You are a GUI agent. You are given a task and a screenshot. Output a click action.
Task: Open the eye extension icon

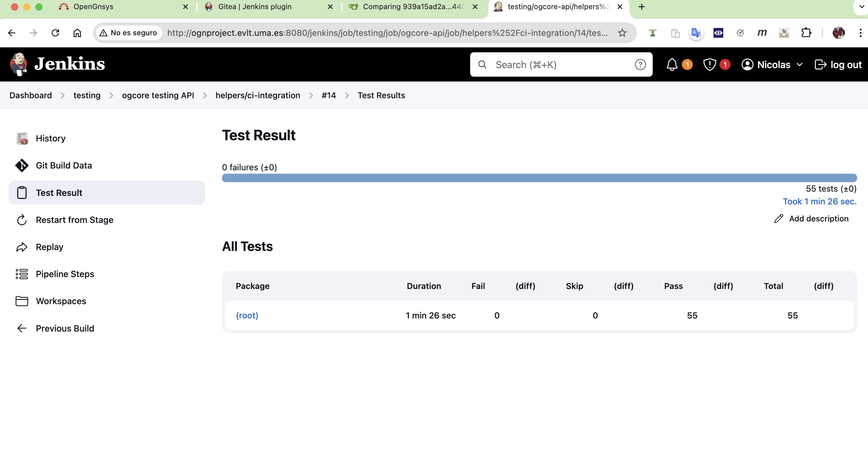(x=718, y=33)
